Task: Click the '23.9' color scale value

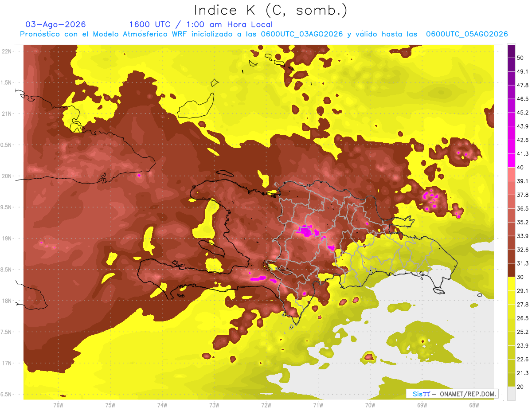Action: coord(523,346)
